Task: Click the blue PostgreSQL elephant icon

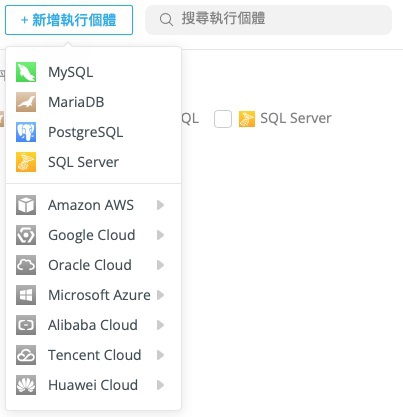Action: point(26,132)
